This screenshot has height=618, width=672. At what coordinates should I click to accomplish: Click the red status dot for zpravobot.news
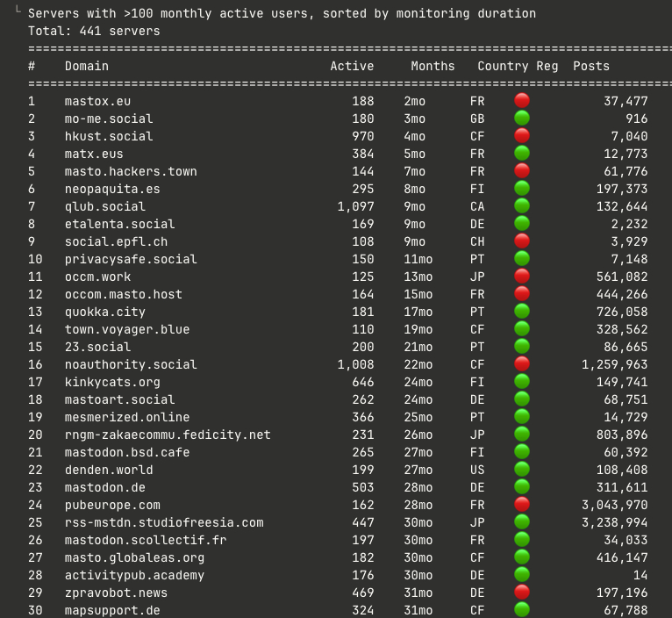522,593
